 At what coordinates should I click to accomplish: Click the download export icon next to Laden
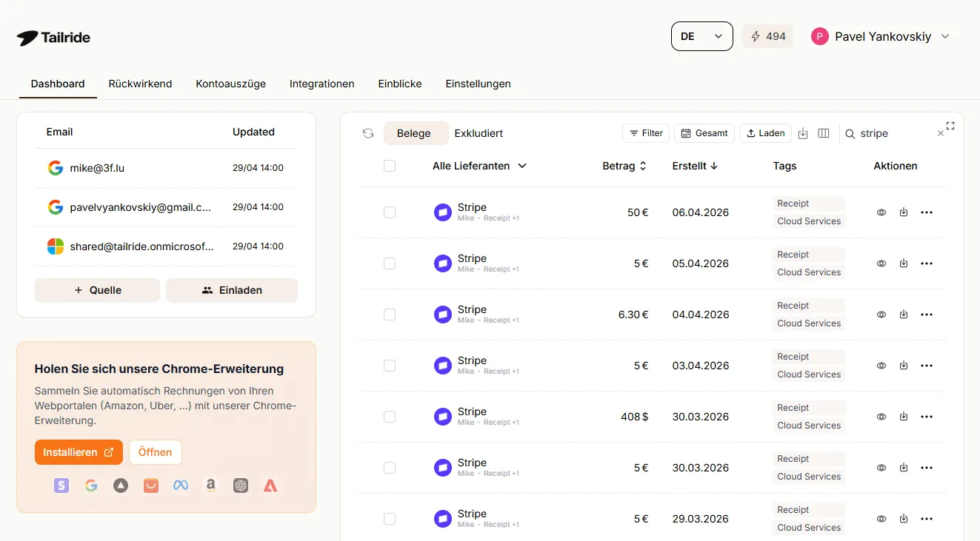click(x=803, y=133)
